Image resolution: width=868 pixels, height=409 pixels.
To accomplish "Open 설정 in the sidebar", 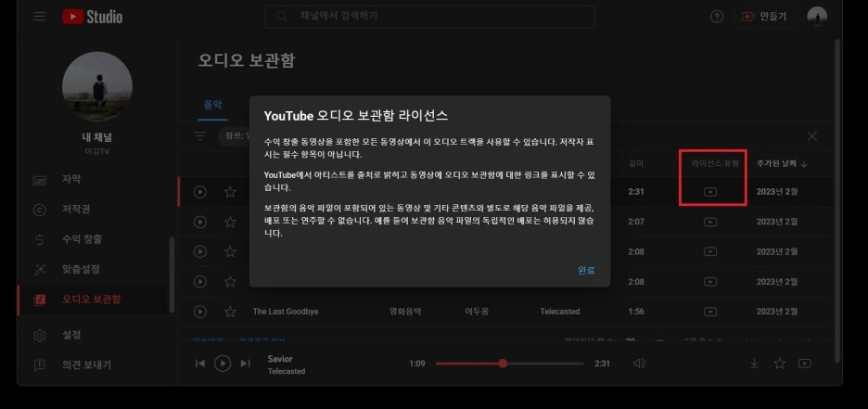I will [x=71, y=335].
